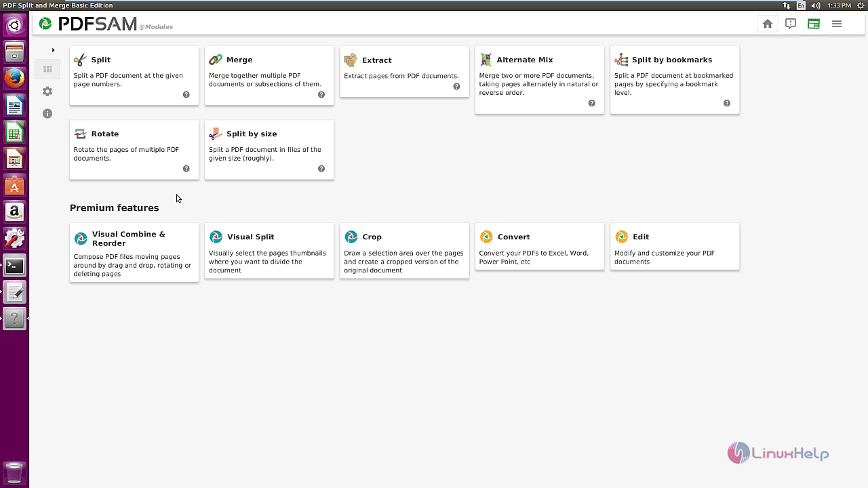Open the Split module title
Image resolution: width=868 pixels, height=488 pixels.
[101, 60]
